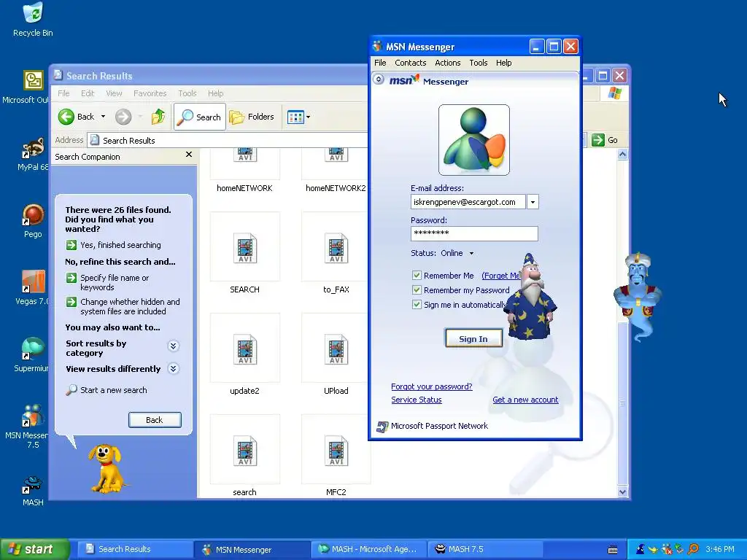Open the Tools menu in MSN Messenger
Screen dimensions: 747x560
coord(479,63)
